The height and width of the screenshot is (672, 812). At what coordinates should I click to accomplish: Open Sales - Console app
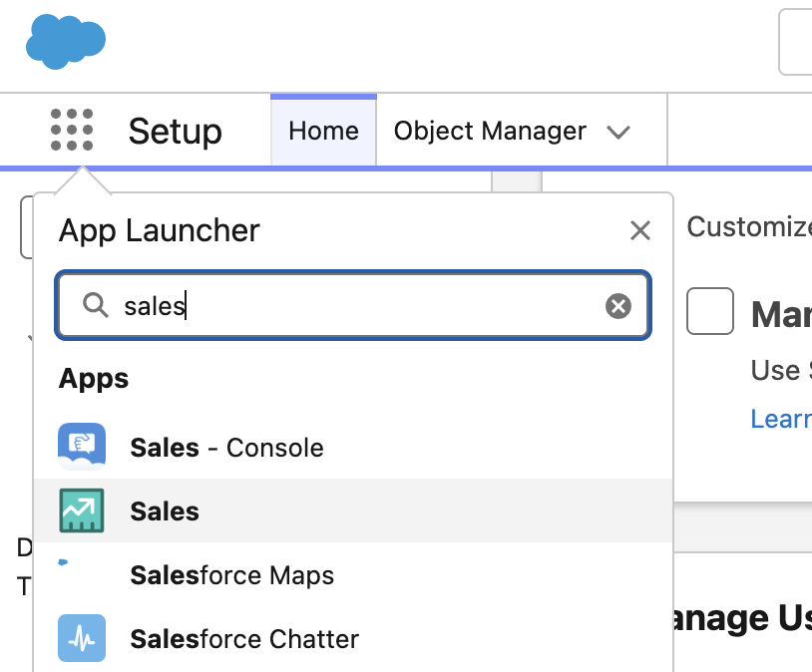coord(353,448)
